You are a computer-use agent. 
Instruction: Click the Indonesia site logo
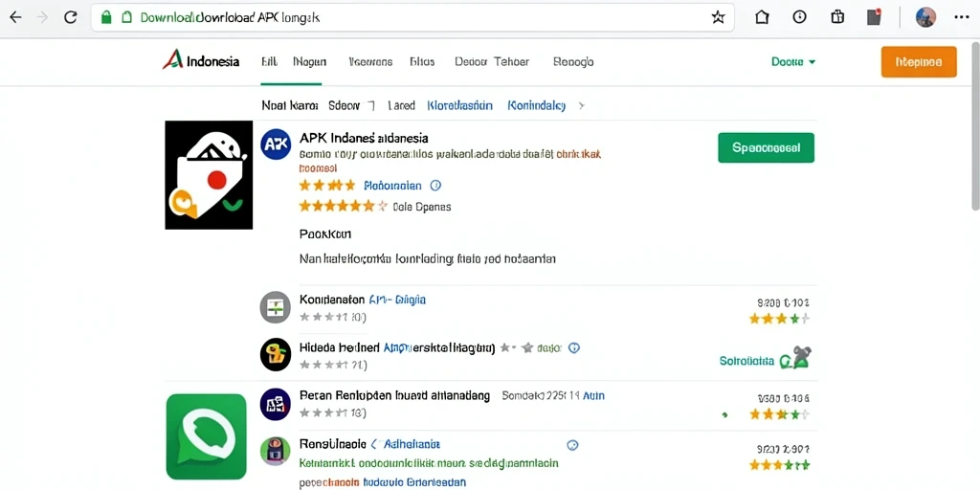click(201, 61)
